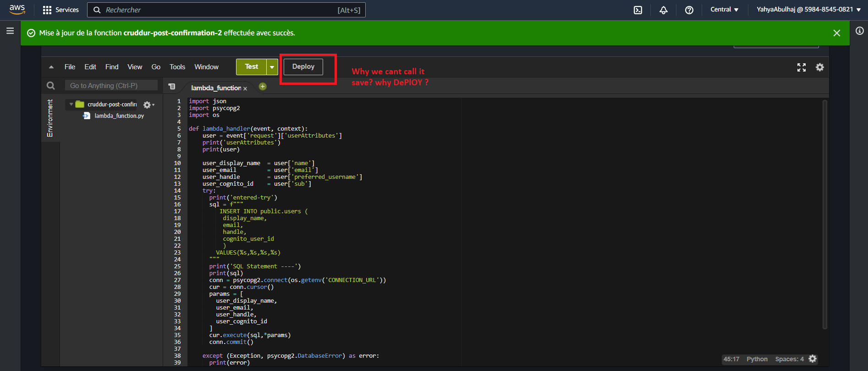Click the Test button

(251, 67)
